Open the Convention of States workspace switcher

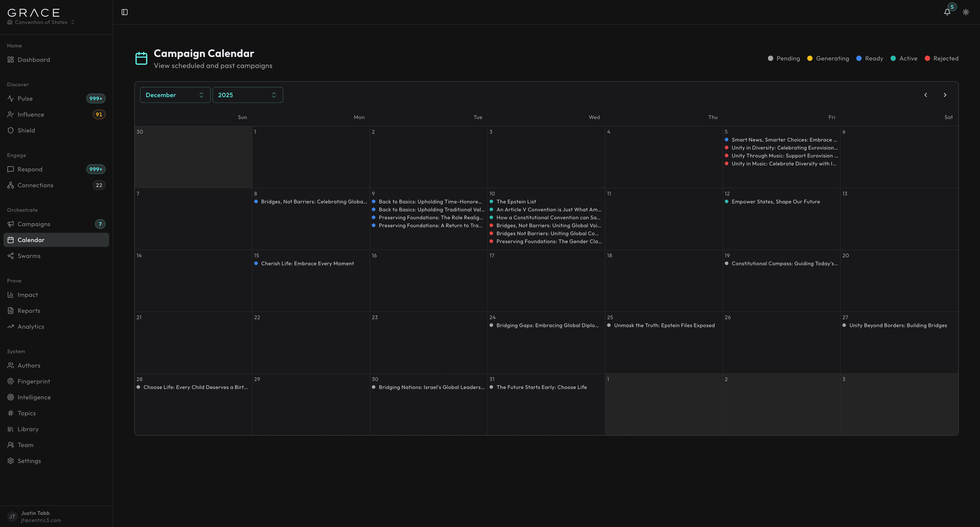40,22
